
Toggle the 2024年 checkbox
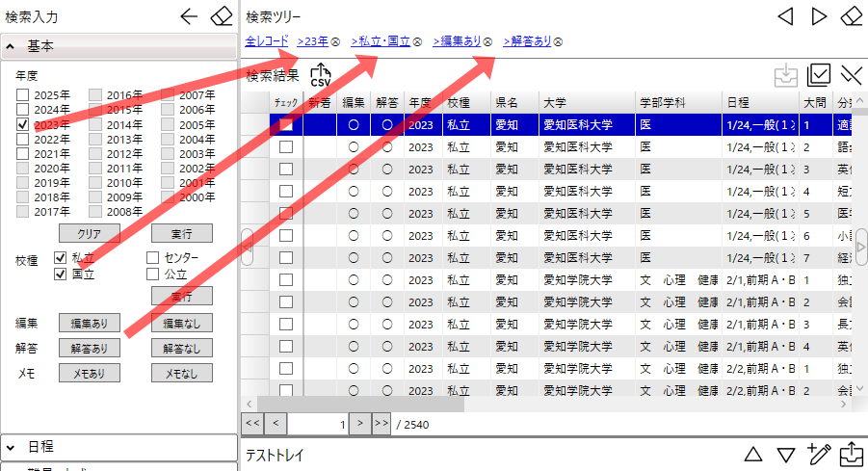click(x=23, y=110)
